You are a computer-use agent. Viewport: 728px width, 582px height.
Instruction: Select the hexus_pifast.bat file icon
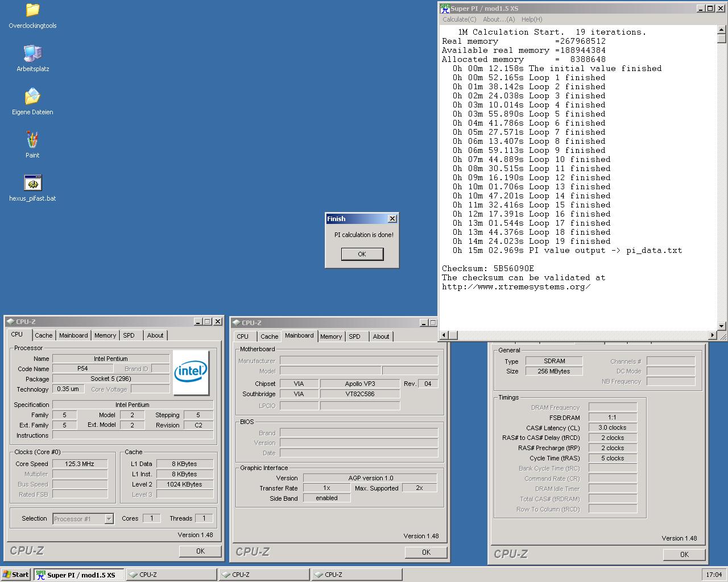32,188
